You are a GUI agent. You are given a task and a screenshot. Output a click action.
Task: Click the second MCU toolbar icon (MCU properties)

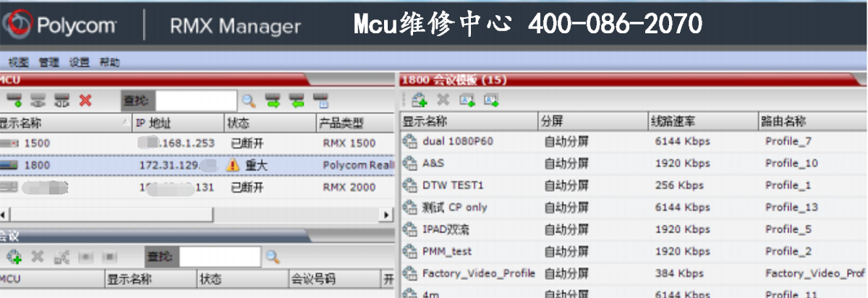(x=38, y=100)
